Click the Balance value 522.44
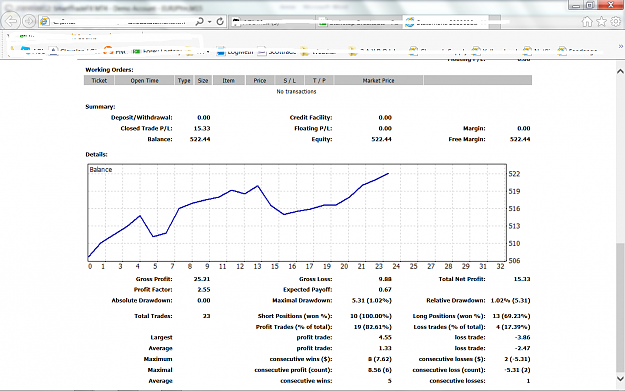This screenshot has height=391, width=625. point(200,139)
